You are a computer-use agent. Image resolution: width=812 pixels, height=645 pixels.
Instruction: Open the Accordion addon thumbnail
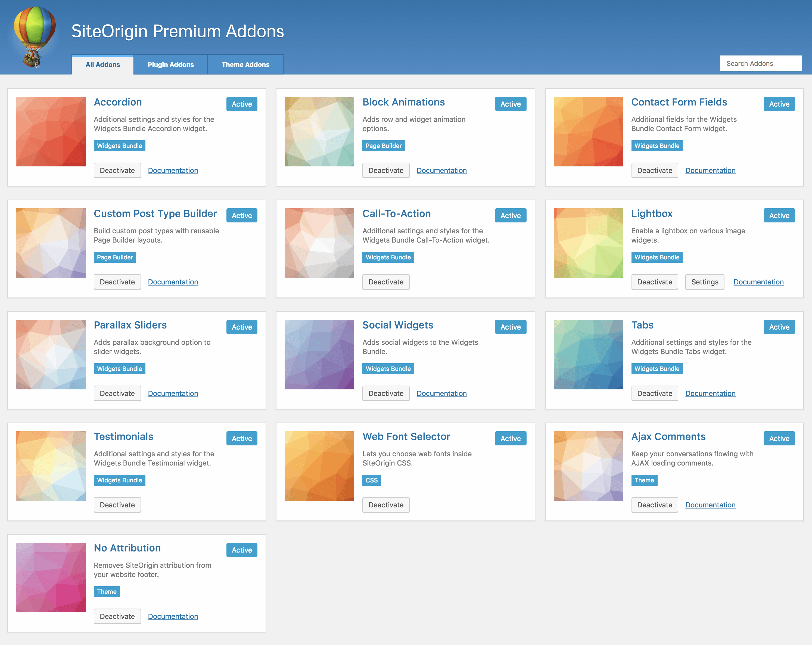point(50,131)
